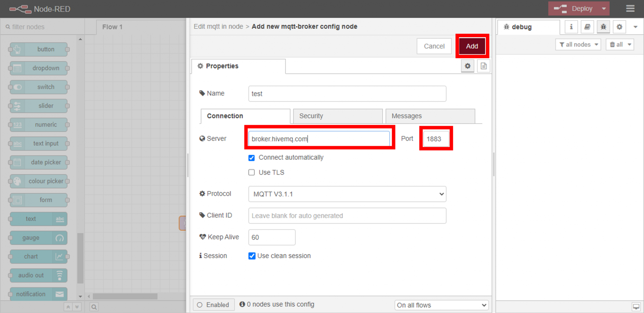Click node settings gear icon beside Properties
644x313 pixels.
[467, 66]
